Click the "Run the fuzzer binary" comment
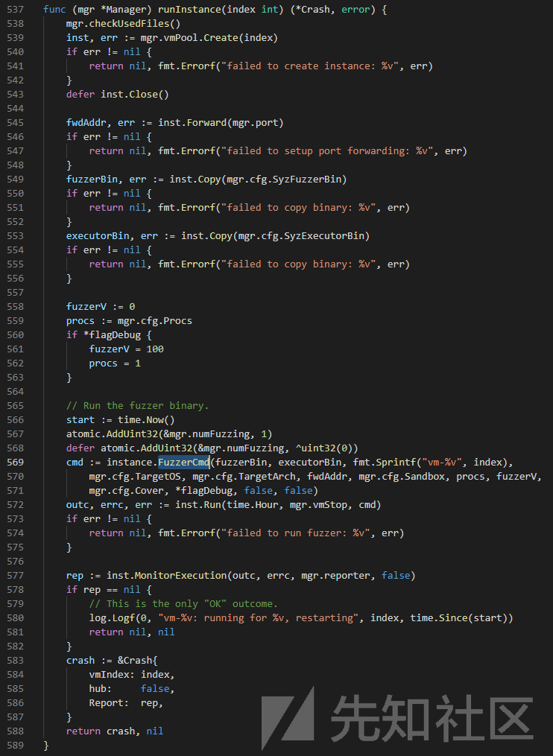This screenshot has height=756, width=553. (x=138, y=405)
